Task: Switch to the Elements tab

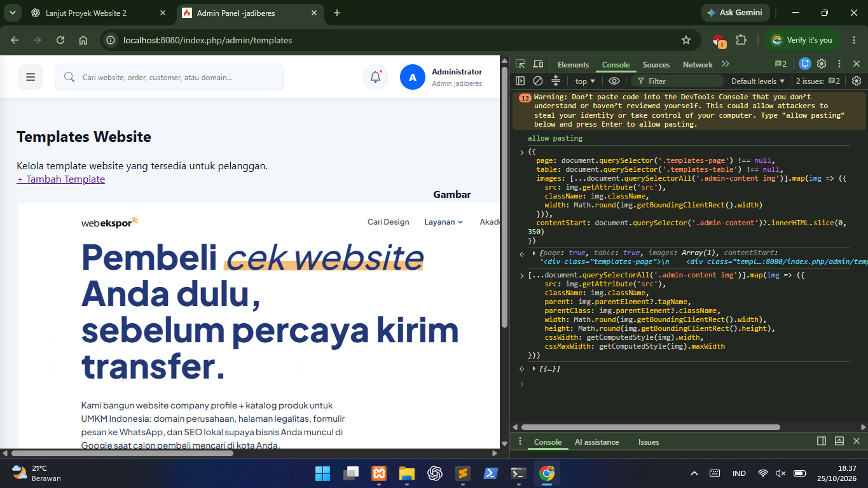Action: pyautogui.click(x=573, y=64)
